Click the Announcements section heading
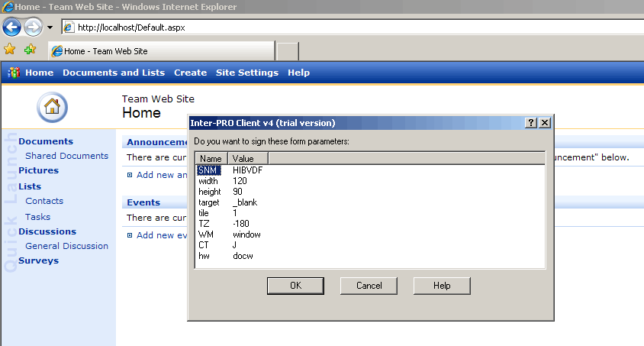Viewport: 644px width, 346px height. pyautogui.click(x=157, y=142)
